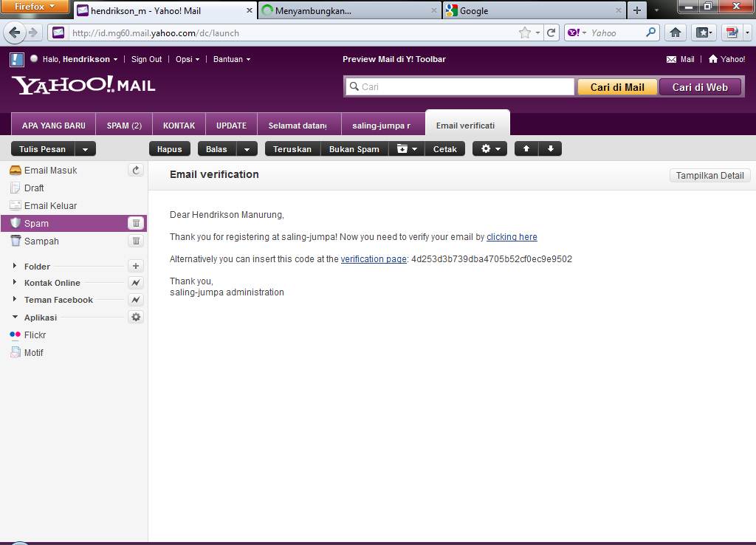Collapse the Aplikasi section
Viewport: 756px width, 545px height.
15,317
